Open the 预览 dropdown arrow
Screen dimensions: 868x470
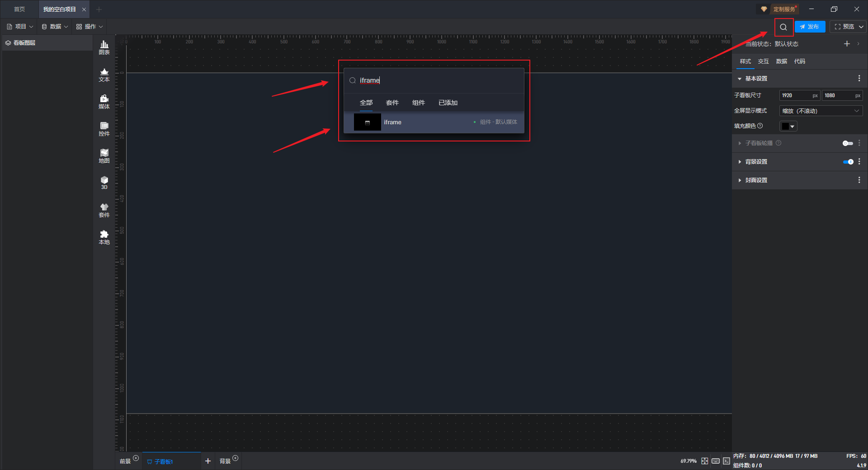pyautogui.click(x=861, y=27)
